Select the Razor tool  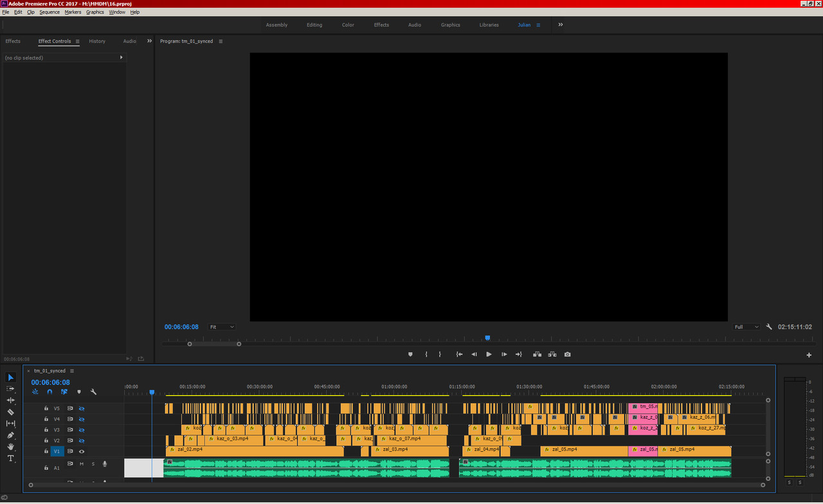(x=11, y=412)
